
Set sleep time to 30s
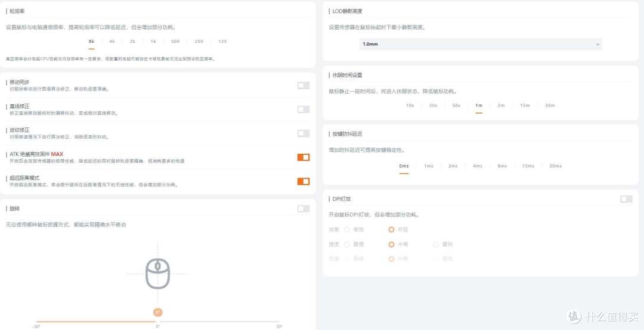433,105
